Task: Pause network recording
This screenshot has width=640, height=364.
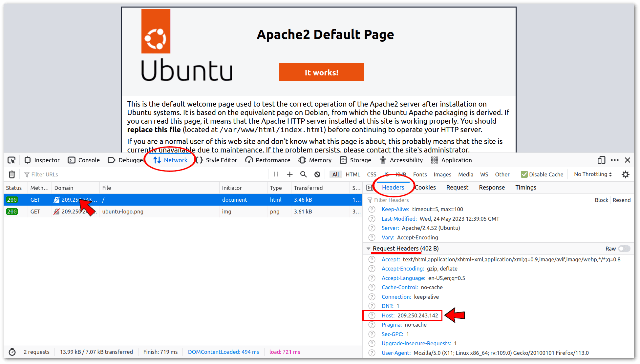Action: [x=276, y=174]
